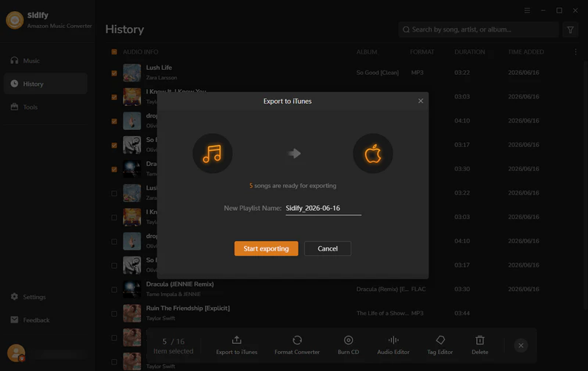Dismiss the selection toolbar with X
This screenshot has height=371, width=588.
pos(521,345)
